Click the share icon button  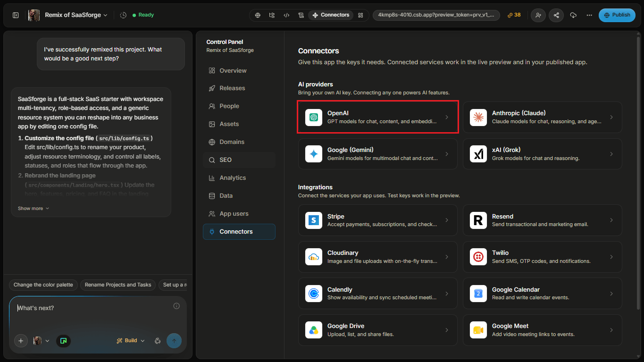(x=556, y=15)
